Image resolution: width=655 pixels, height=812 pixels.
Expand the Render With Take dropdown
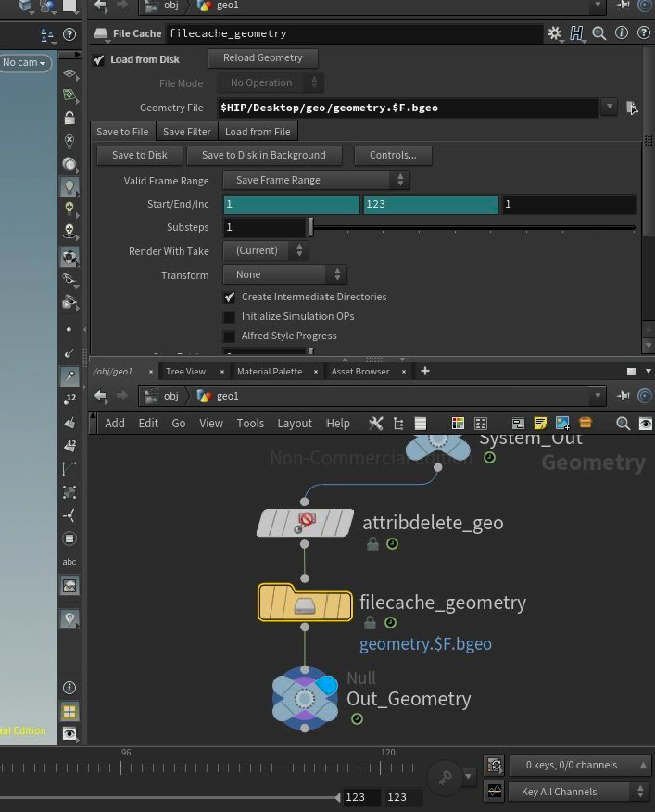tap(265, 250)
